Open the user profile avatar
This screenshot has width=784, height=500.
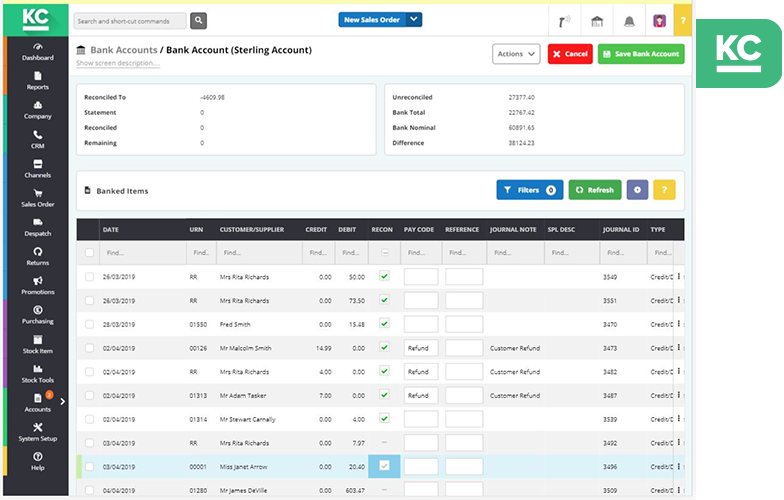click(x=660, y=21)
